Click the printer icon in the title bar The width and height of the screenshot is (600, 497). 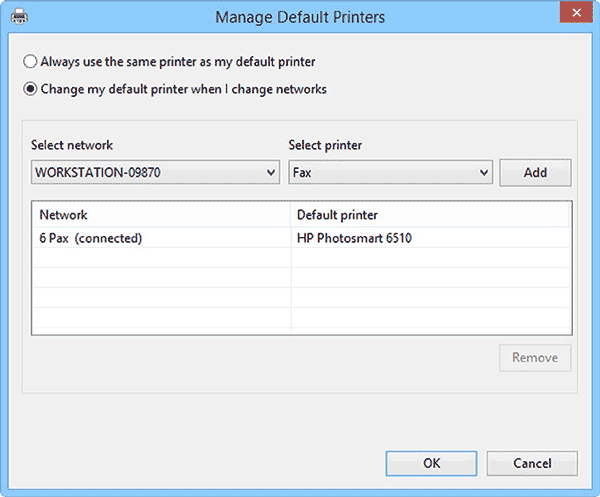coord(19,16)
